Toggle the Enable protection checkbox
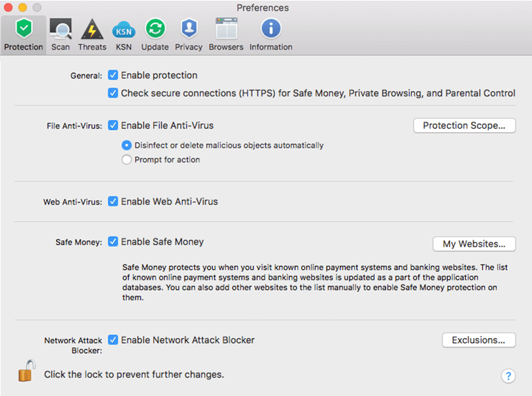 point(113,75)
